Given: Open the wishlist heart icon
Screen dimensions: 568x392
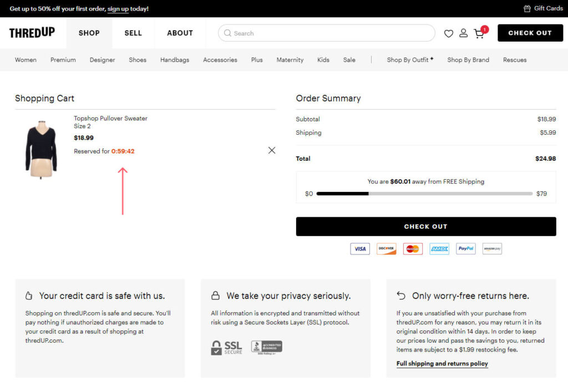Looking at the screenshot, I should [x=449, y=33].
